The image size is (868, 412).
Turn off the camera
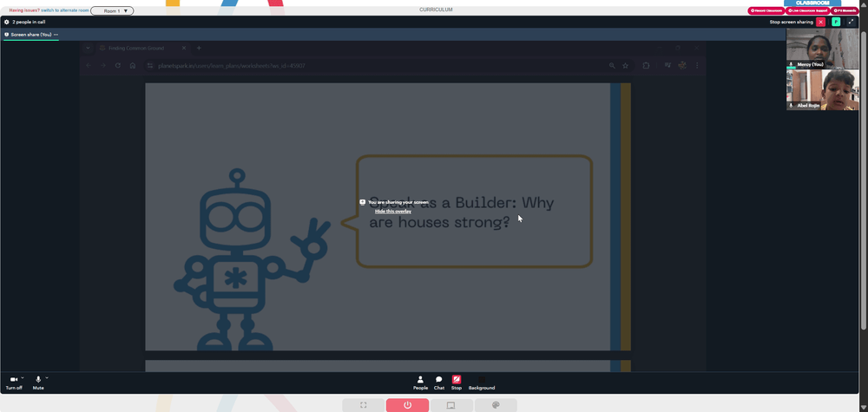pos(14,383)
